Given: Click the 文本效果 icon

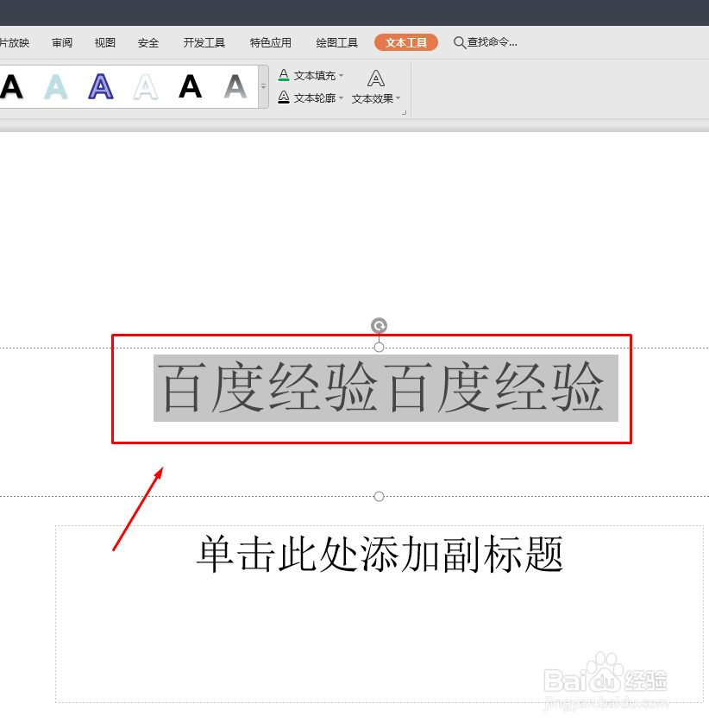Looking at the screenshot, I should (x=375, y=78).
